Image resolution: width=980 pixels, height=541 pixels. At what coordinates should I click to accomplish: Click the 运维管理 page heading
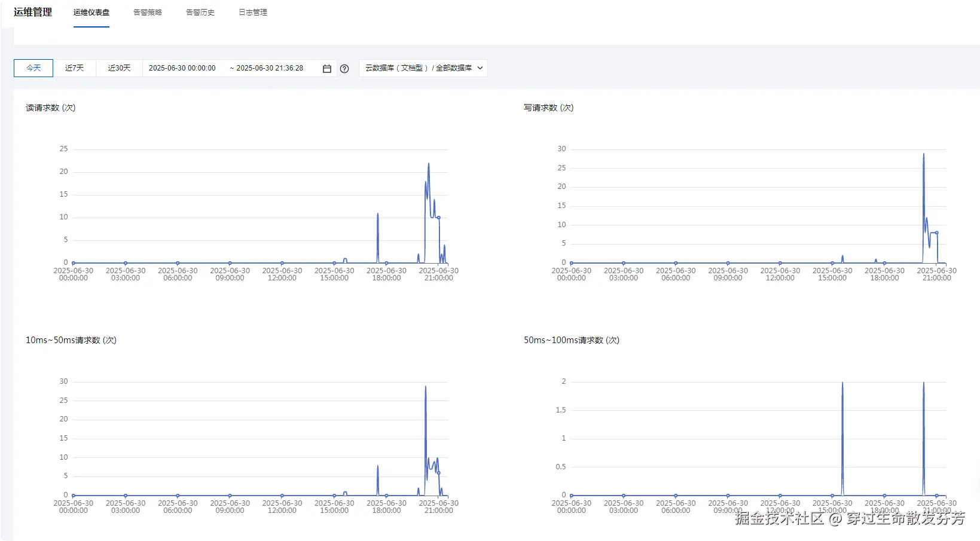coord(33,12)
